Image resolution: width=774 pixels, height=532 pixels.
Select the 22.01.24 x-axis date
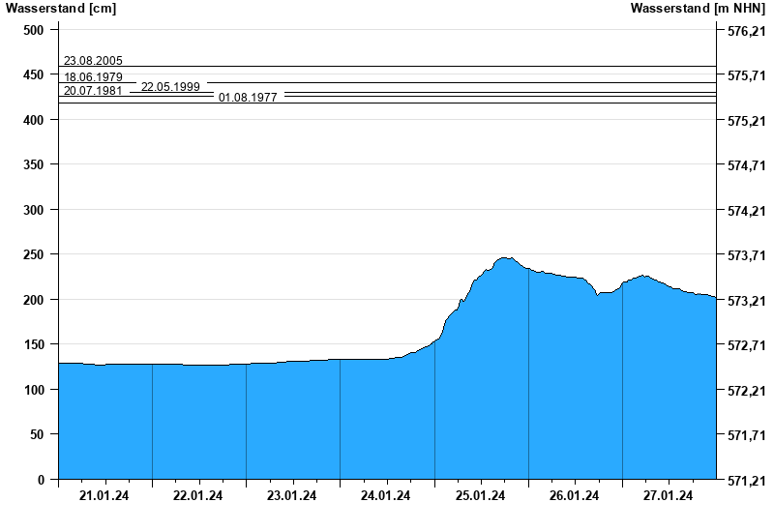tap(198, 496)
